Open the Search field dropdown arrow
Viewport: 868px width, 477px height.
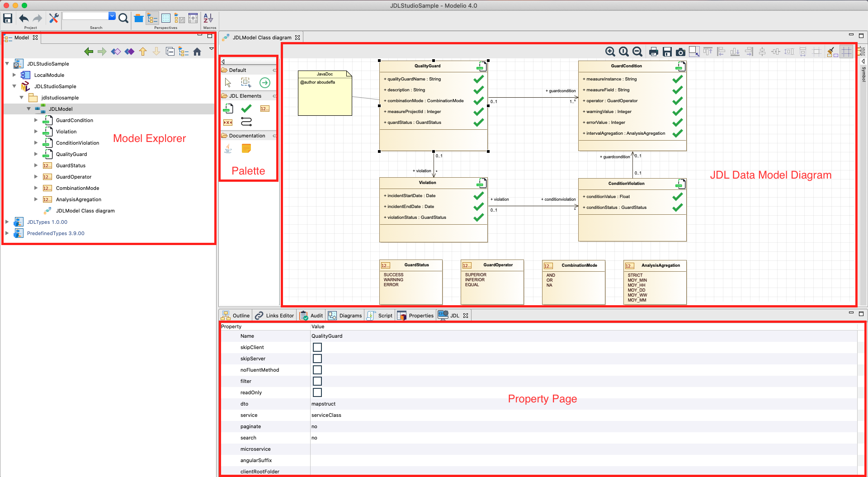(112, 16)
